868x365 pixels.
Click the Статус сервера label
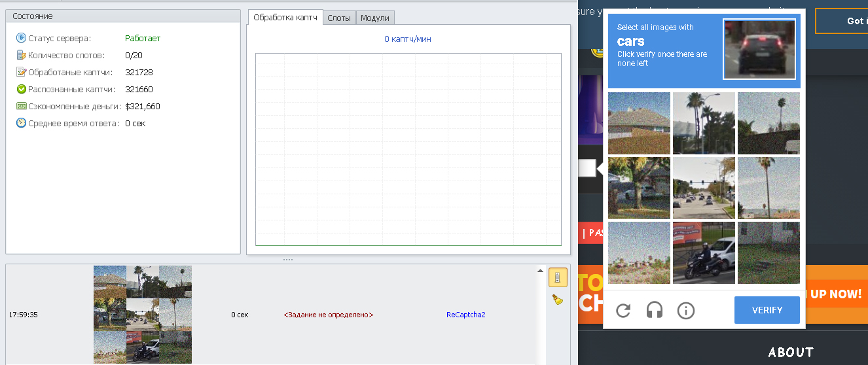60,39
